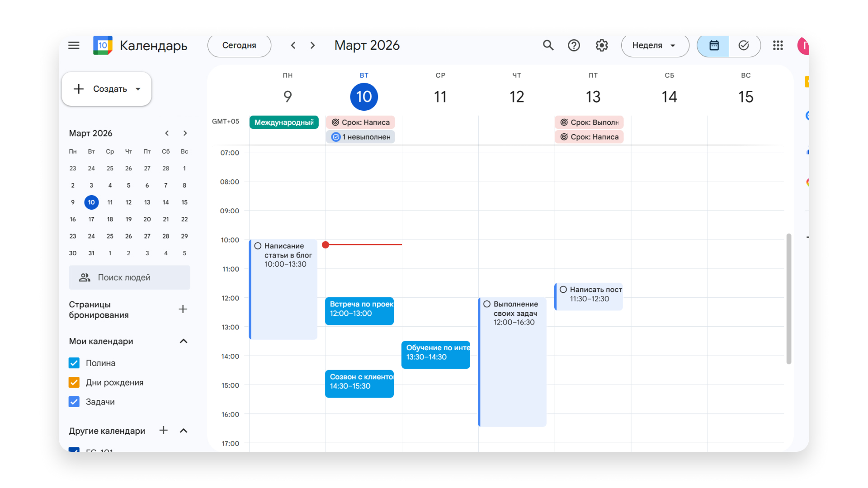Switch to Tasks view checkmark icon
Screen dimensions: 868x488
tap(744, 45)
